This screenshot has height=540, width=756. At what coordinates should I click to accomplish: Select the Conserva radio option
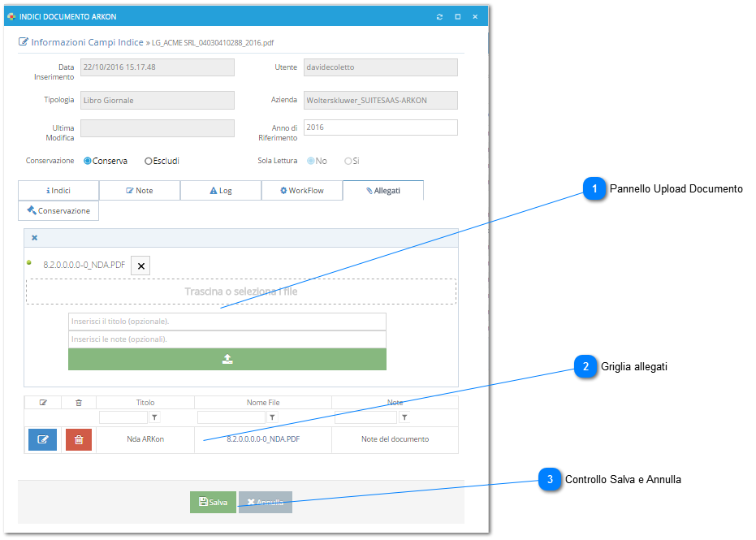click(x=87, y=161)
